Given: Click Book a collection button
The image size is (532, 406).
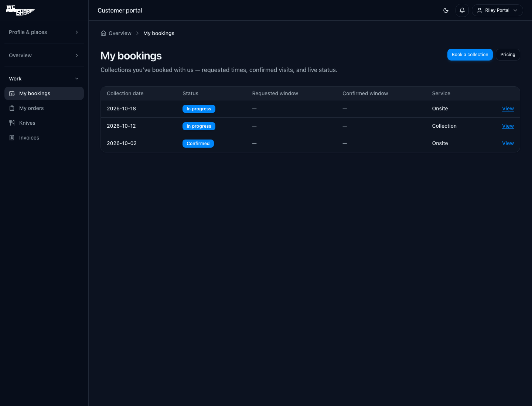Looking at the screenshot, I should 470,55.
